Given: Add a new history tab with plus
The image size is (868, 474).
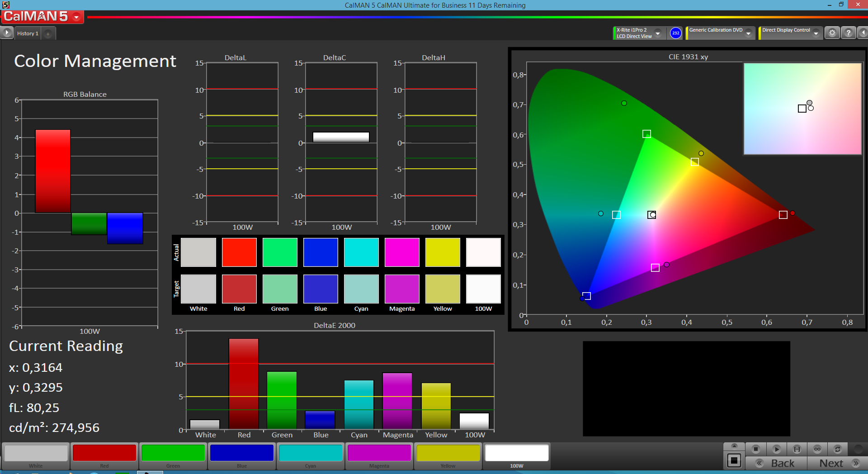Looking at the screenshot, I should coord(48,34).
